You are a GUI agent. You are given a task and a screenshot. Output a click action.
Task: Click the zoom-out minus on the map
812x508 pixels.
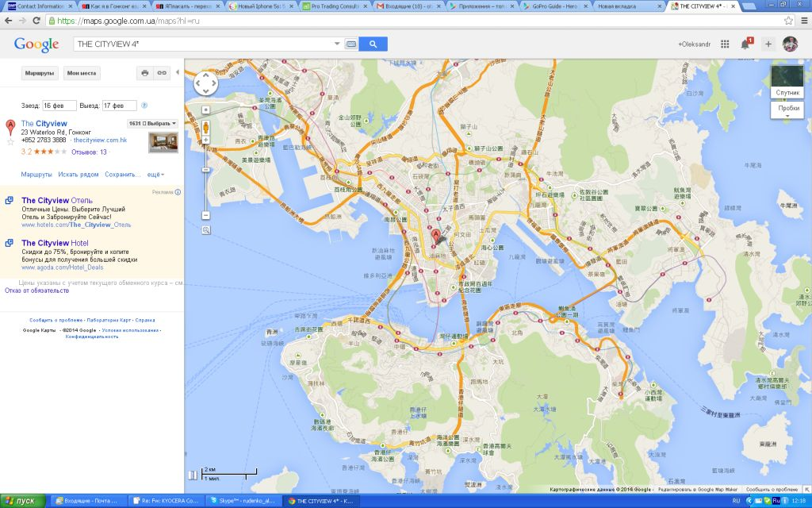(205, 215)
